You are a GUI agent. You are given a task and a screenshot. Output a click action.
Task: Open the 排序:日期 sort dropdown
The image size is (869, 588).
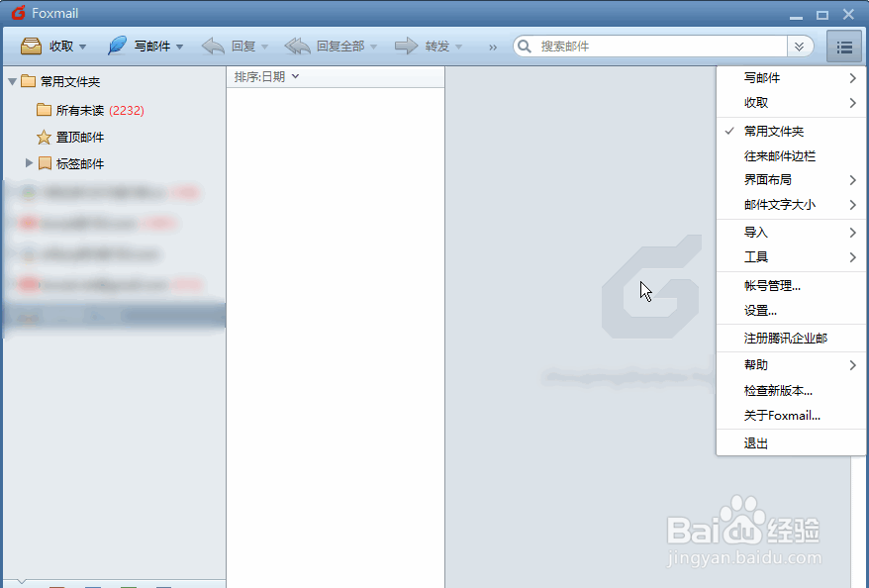(x=266, y=76)
